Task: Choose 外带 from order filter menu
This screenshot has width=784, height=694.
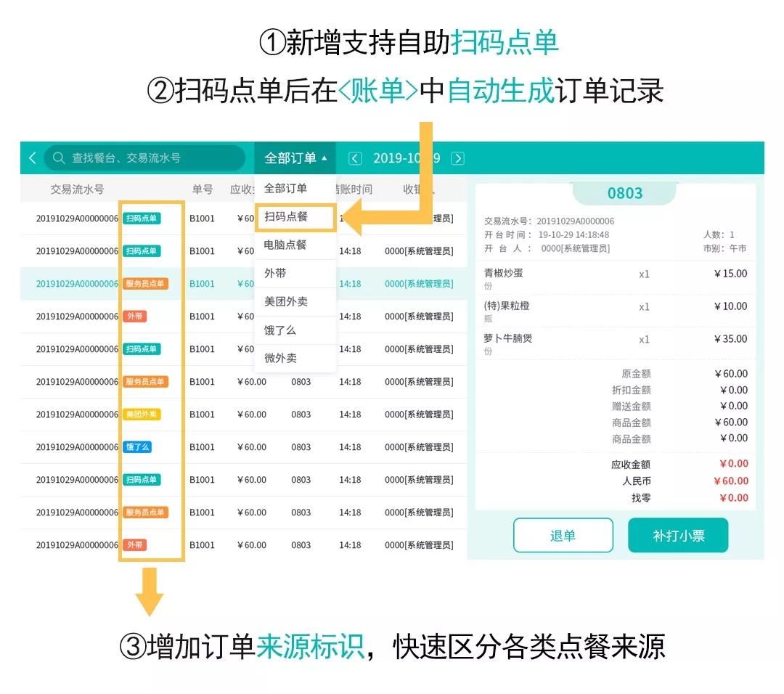Action: [x=275, y=273]
